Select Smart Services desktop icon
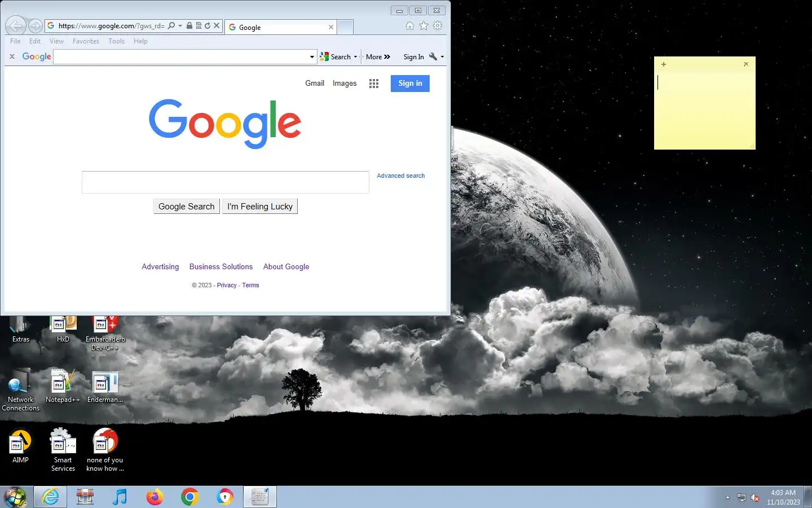This screenshot has width=812, height=508. point(63,450)
